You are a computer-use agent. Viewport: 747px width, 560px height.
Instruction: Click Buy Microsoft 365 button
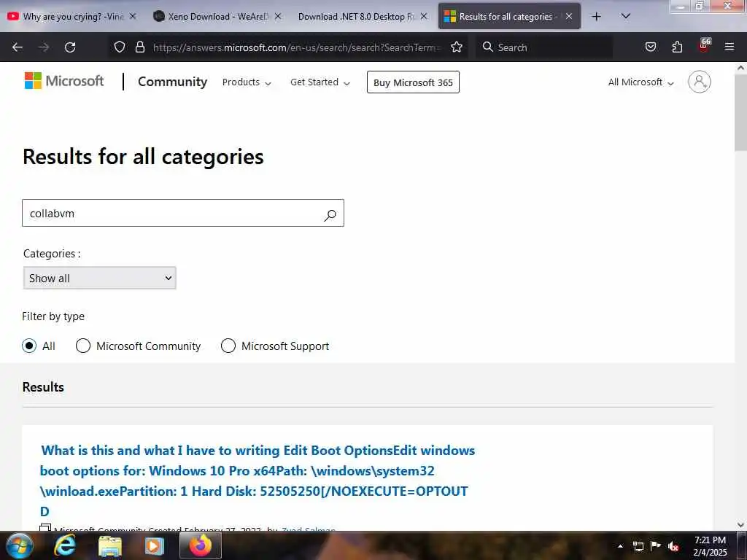point(413,82)
